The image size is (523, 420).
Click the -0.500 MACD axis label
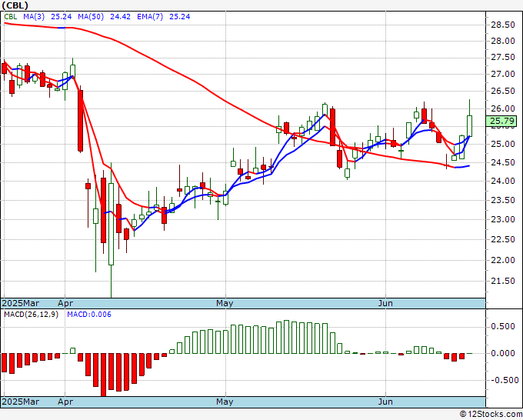tap(503, 380)
